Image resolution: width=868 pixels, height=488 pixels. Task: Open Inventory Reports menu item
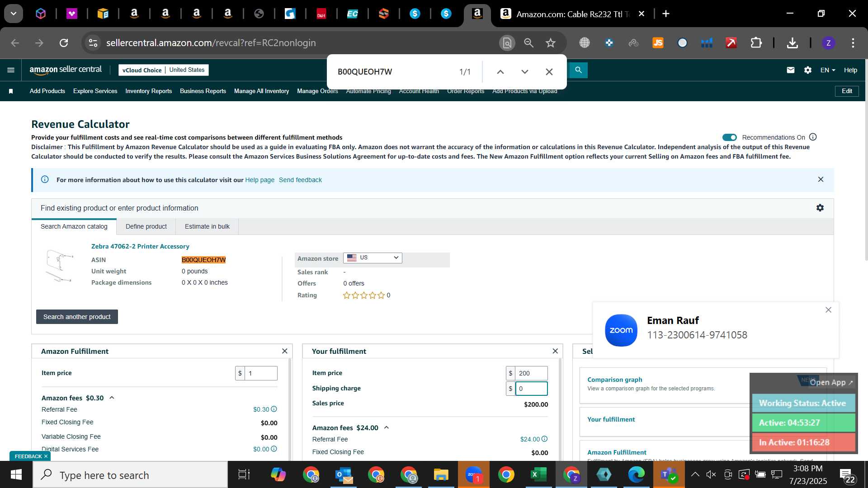149,91
